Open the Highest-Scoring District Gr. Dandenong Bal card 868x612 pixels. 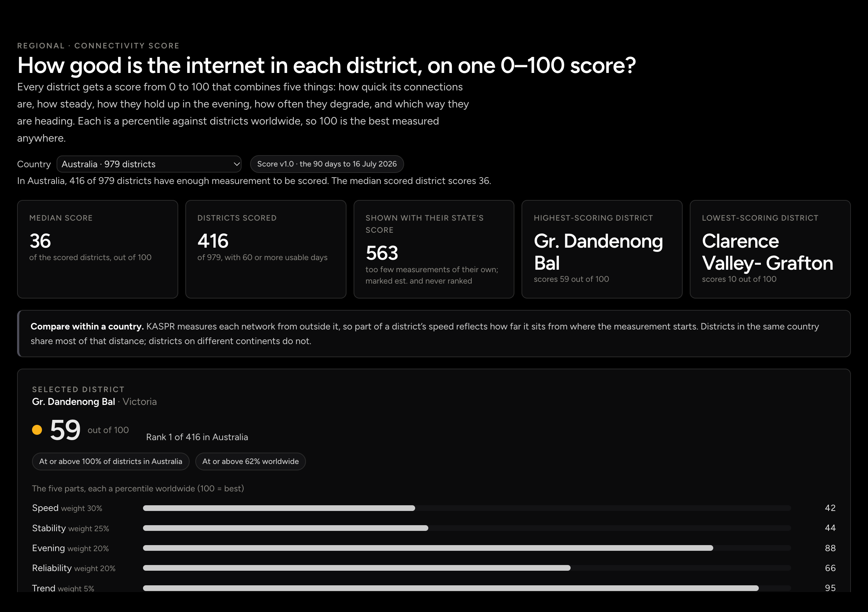pos(602,249)
